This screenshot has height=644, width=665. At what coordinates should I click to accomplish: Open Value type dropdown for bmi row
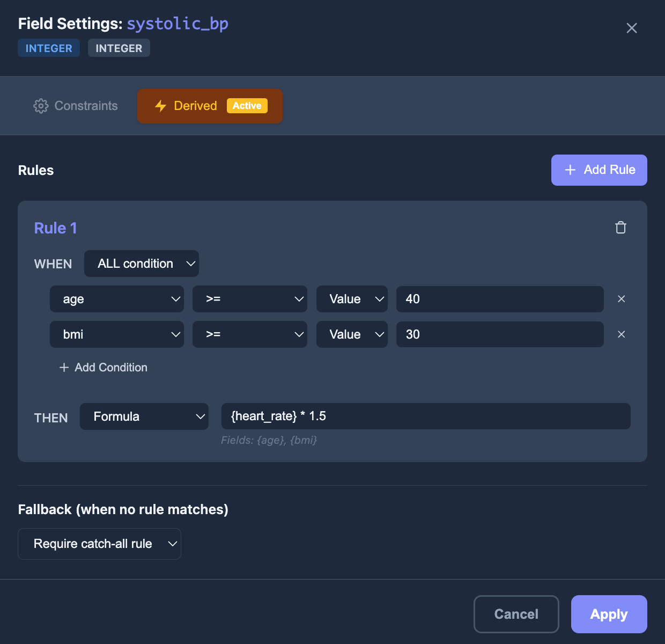352,334
